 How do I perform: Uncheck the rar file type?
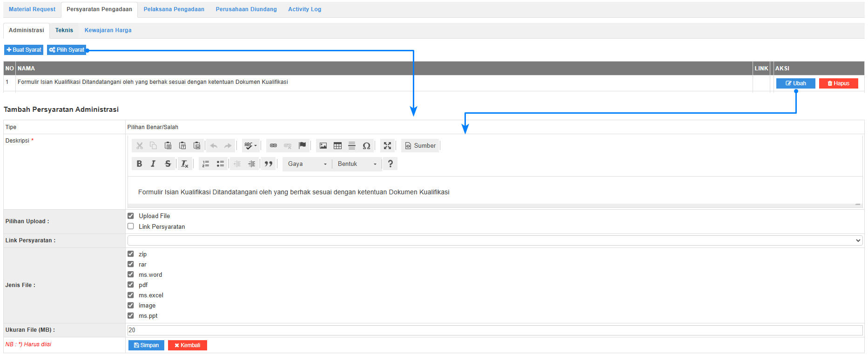131,264
